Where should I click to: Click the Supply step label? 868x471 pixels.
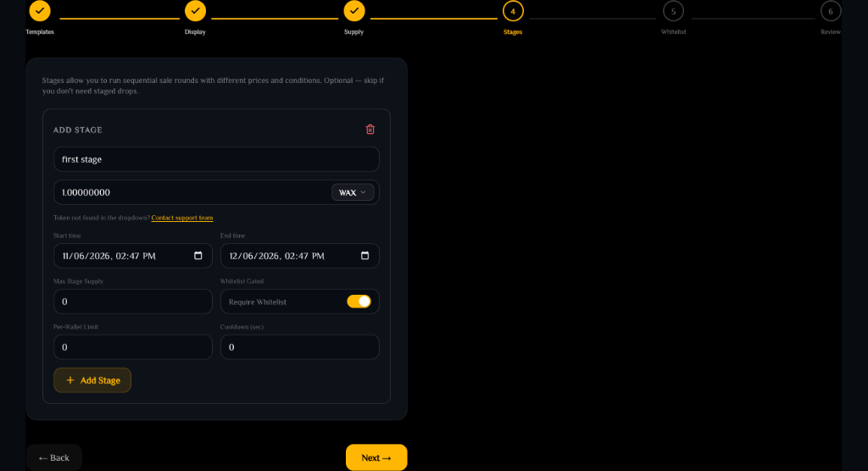353,32
